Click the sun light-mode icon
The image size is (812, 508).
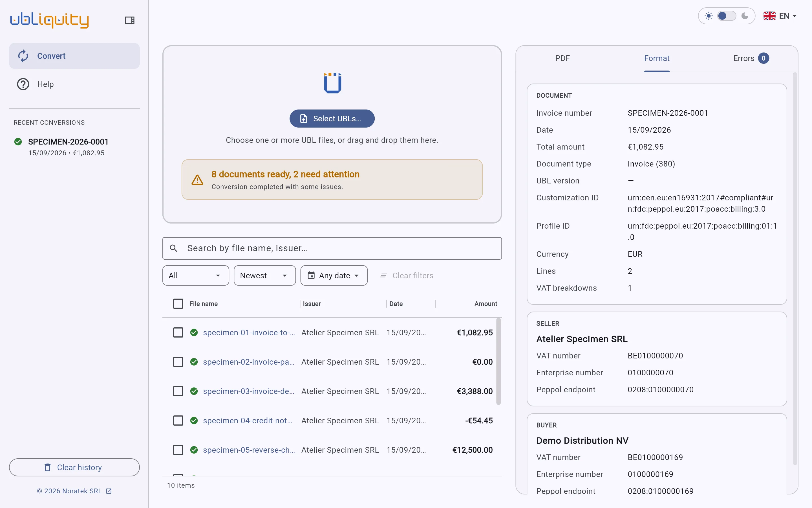click(709, 16)
